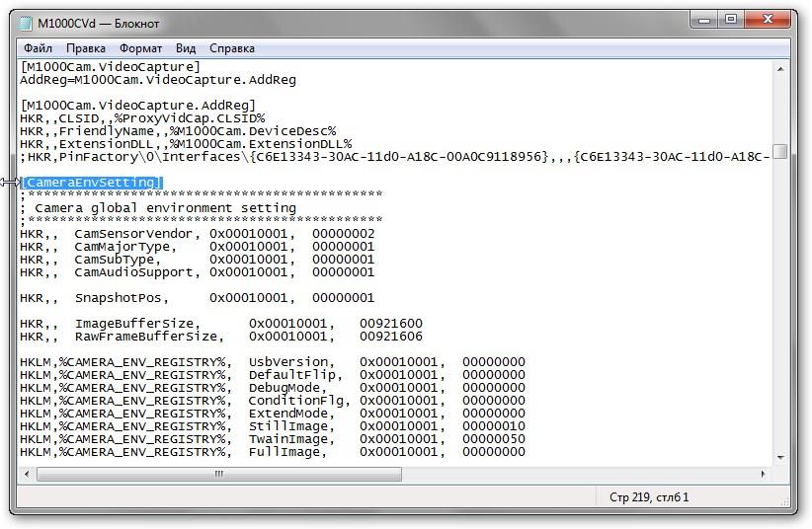Click the horizontal scrollbar left arrow
The image size is (812, 529).
[27, 474]
